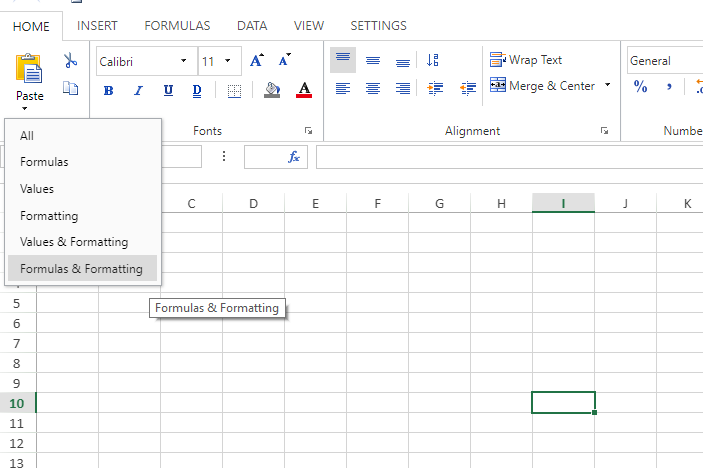This screenshot has width=703, height=468.
Task: Apply the red font color
Action: [x=304, y=90]
